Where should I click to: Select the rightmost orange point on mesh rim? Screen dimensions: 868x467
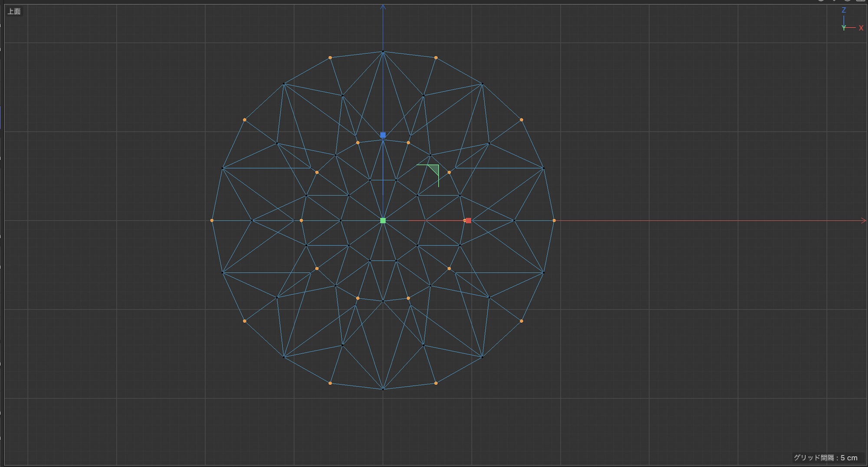554,220
